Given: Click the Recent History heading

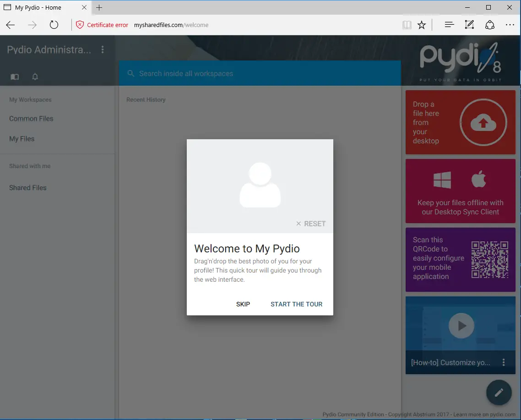Looking at the screenshot, I should coord(146,100).
